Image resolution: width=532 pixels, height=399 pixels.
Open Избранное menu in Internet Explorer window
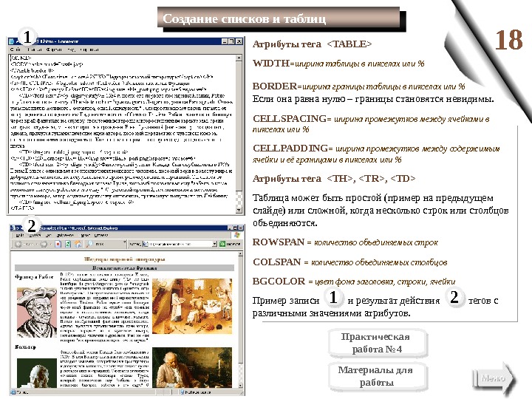point(65,235)
